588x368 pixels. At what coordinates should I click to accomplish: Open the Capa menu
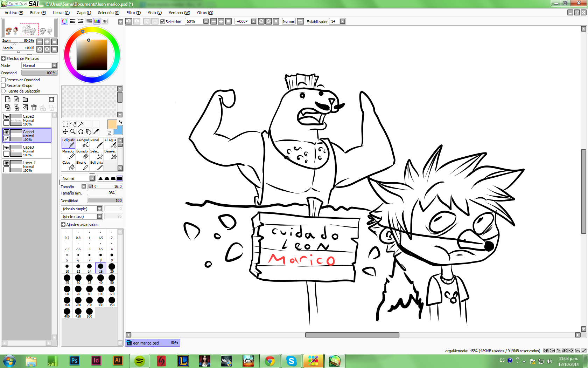(84, 13)
